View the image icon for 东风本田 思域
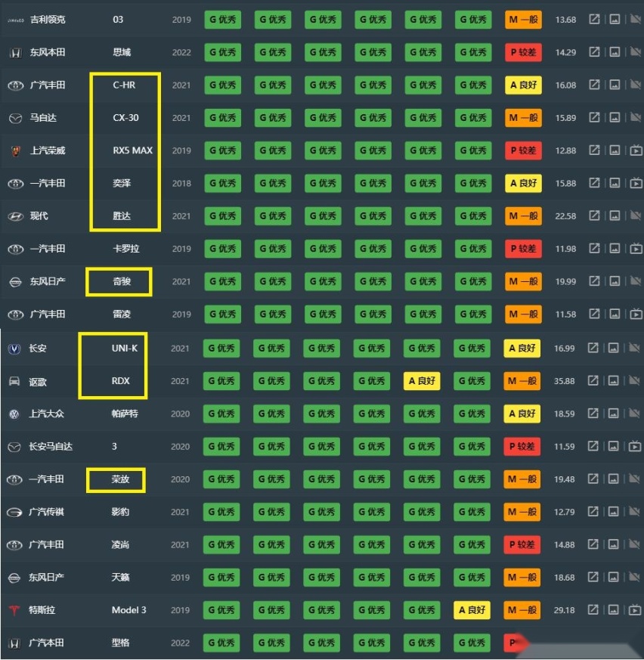The image size is (644, 660). 615,51
